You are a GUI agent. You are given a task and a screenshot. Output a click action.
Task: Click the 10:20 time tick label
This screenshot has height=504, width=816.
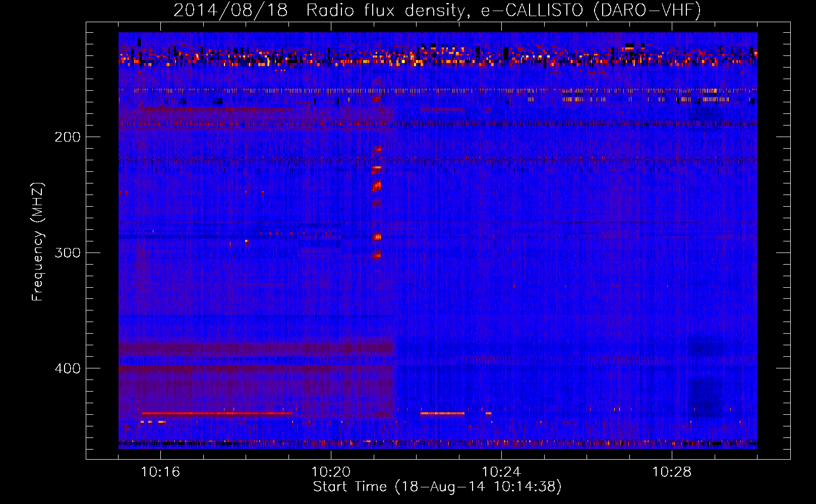(x=331, y=472)
